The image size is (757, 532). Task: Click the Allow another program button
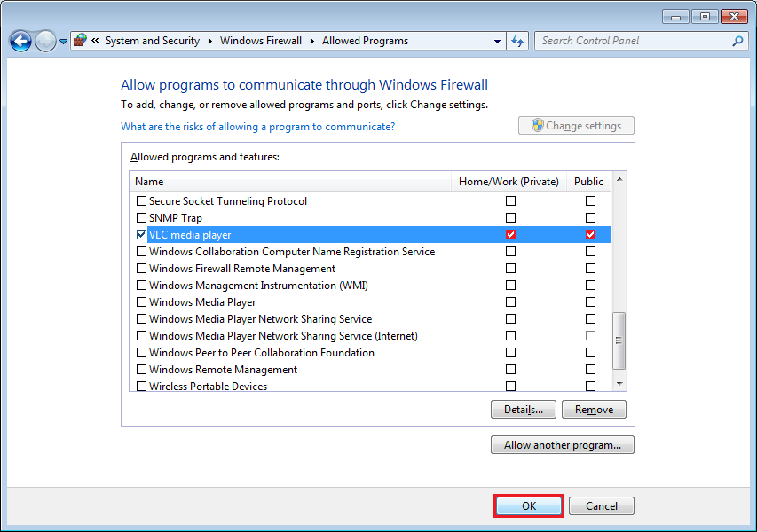562,445
